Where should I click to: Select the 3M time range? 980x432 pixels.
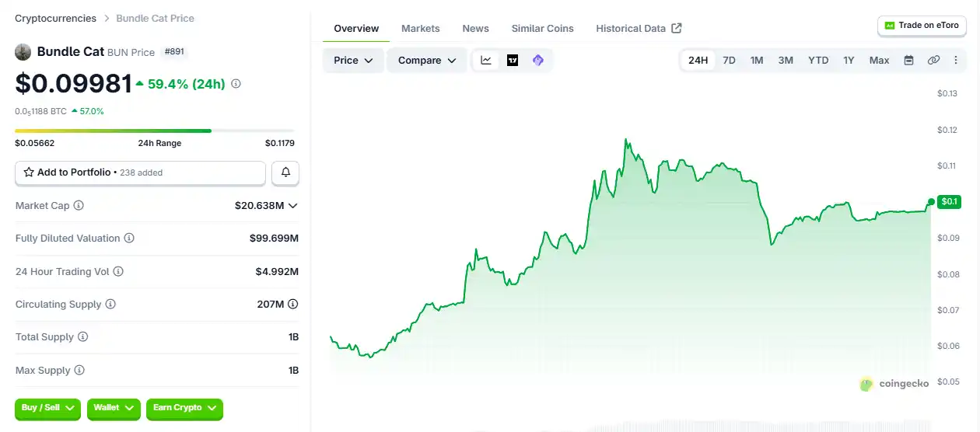pos(786,61)
